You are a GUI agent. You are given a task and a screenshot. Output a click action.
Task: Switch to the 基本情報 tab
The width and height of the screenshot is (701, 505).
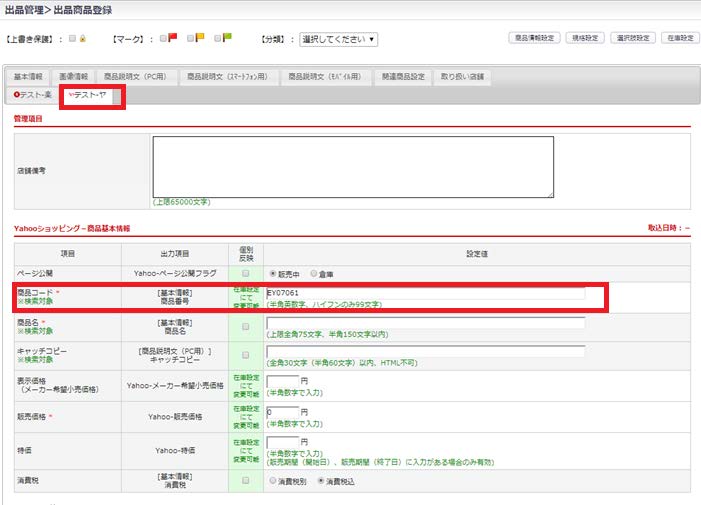30,76
